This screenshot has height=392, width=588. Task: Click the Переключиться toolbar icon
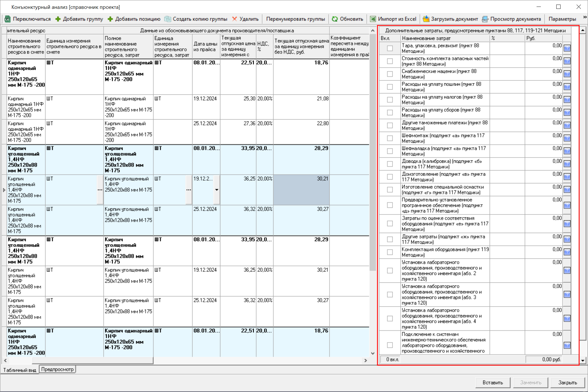[7, 19]
